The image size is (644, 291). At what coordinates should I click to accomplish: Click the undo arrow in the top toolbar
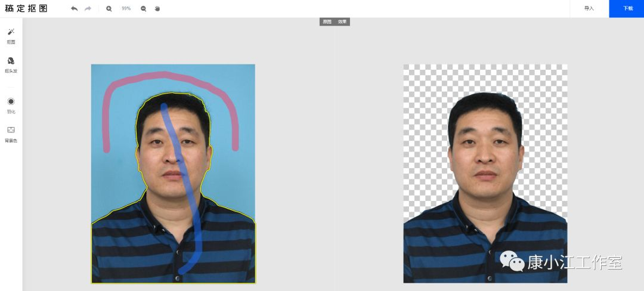pos(74,9)
